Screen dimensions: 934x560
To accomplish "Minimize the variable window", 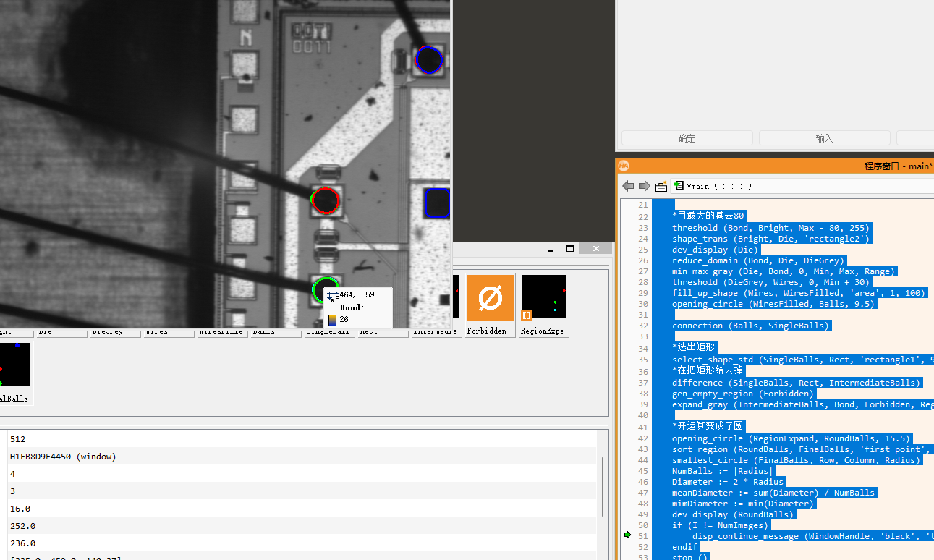I will (551, 249).
